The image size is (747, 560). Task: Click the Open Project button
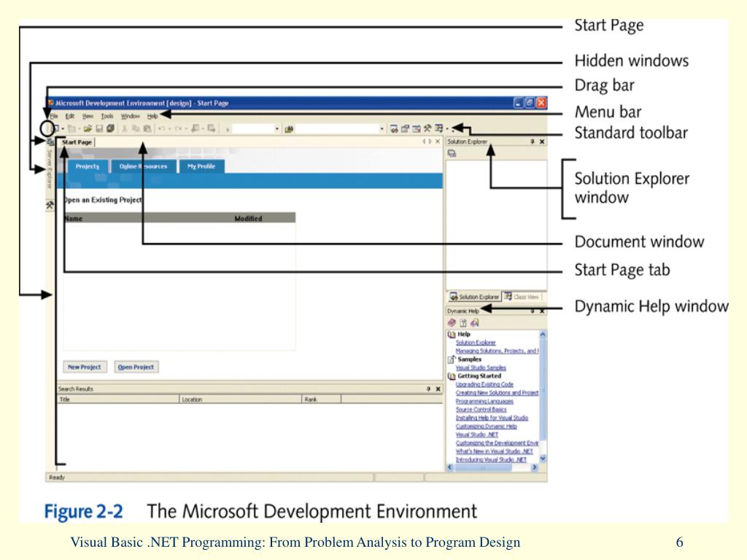[x=136, y=367]
